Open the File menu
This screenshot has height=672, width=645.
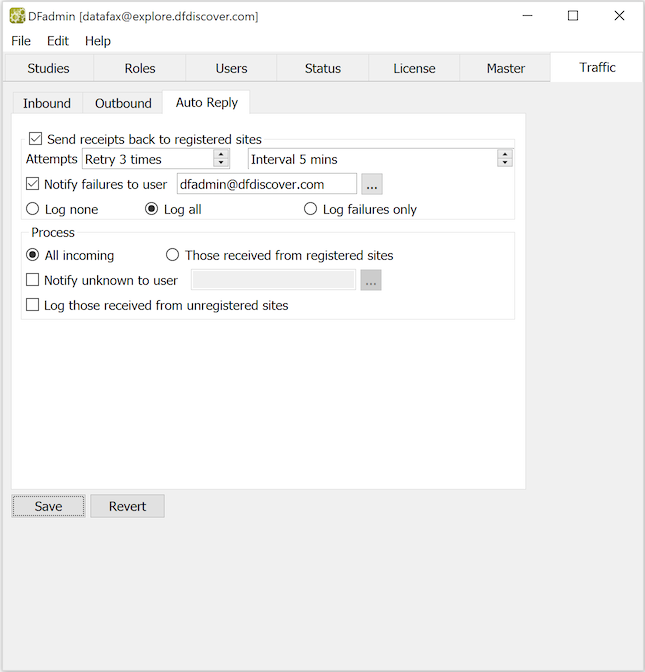coord(21,41)
